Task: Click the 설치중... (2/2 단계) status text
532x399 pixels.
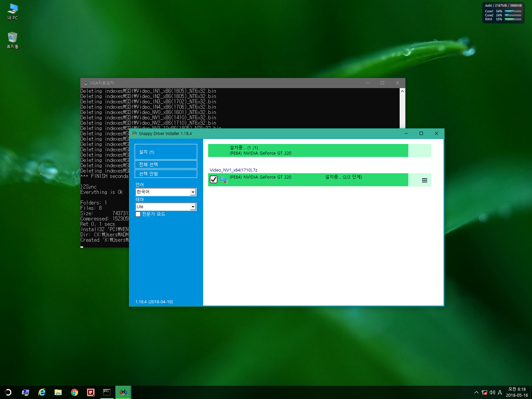Action: point(343,177)
